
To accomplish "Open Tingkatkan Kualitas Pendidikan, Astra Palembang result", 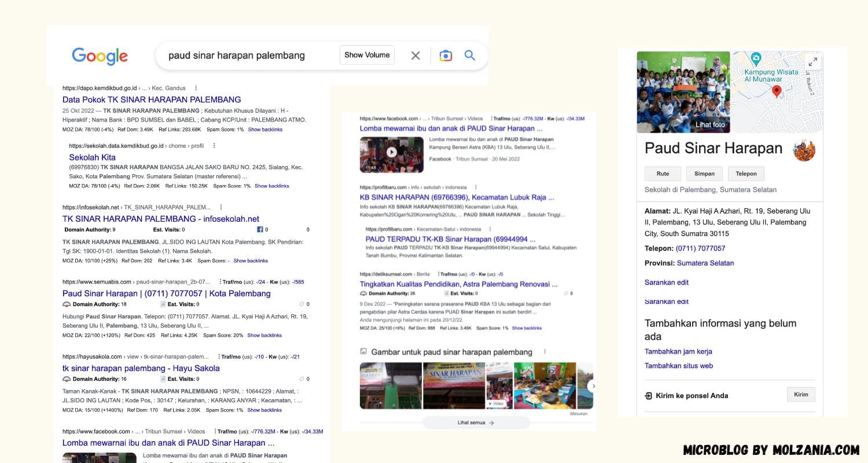I will 459,284.
